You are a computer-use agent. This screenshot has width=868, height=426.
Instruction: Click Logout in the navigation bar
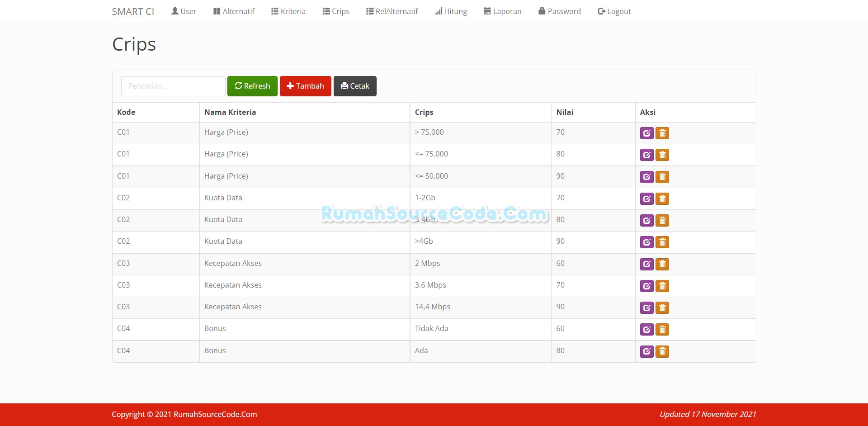pyautogui.click(x=614, y=11)
